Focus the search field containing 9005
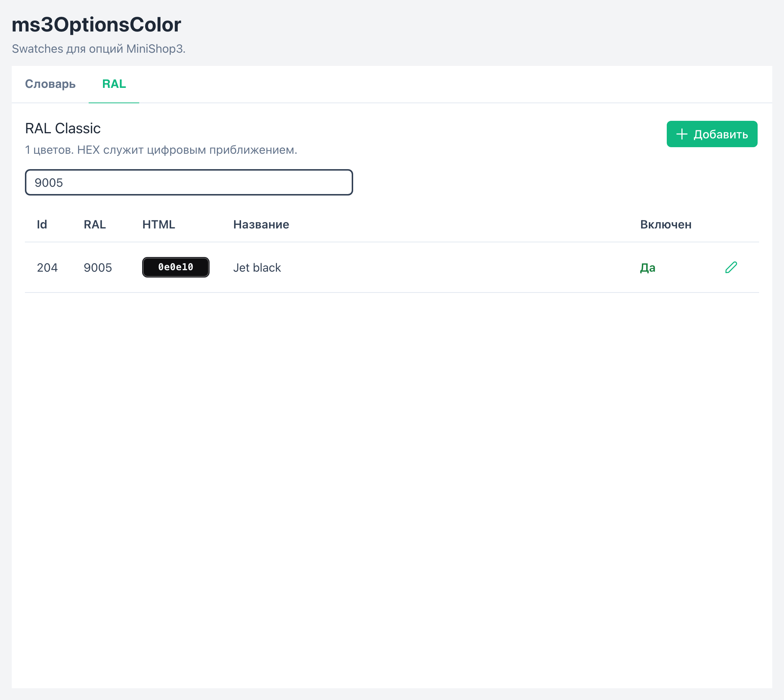The width and height of the screenshot is (784, 700). tap(189, 182)
